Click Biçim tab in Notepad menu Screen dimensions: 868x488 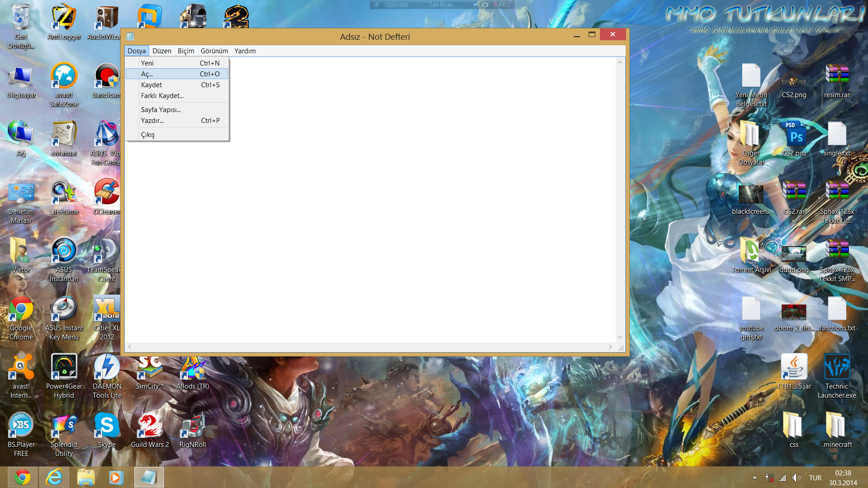click(185, 51)
